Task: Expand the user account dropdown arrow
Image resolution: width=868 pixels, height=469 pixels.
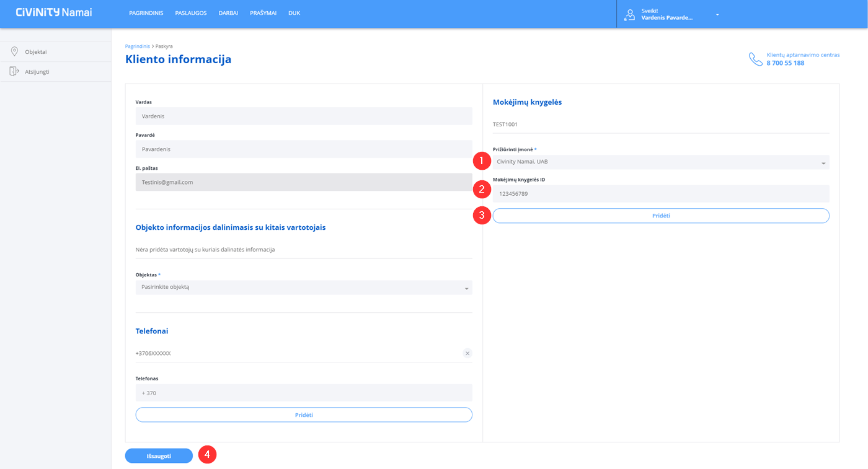Action: 717,14
